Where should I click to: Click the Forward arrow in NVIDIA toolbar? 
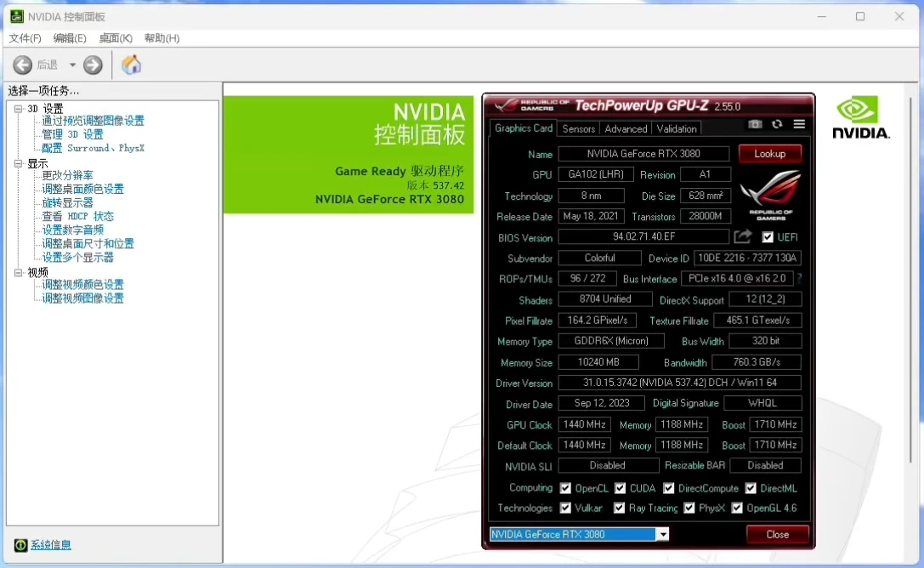93,65
